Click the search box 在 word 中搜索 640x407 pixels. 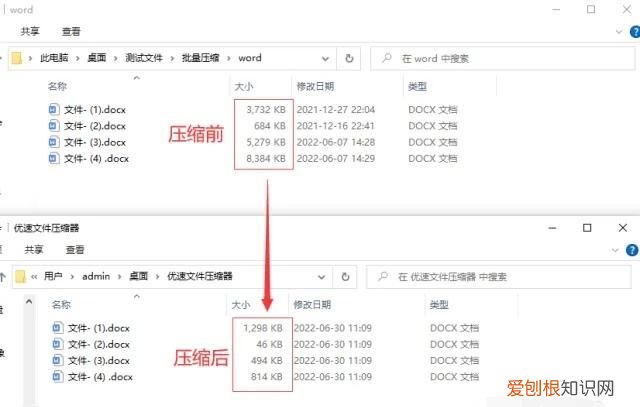[503, 58]
